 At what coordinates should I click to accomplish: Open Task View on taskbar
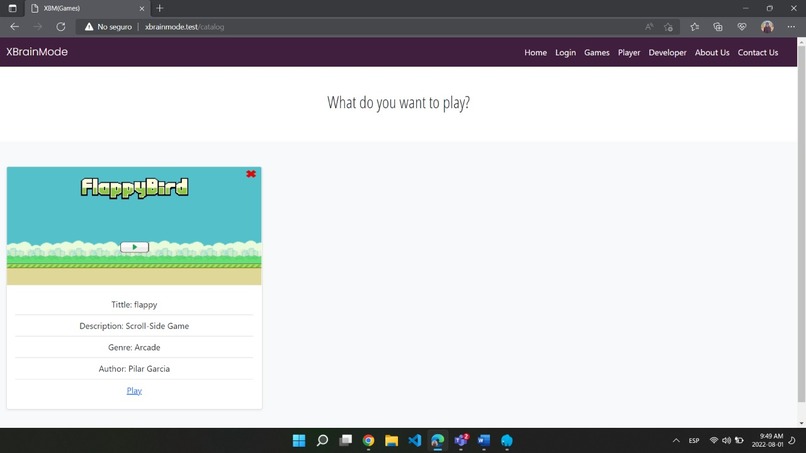[x=345, y=441]
